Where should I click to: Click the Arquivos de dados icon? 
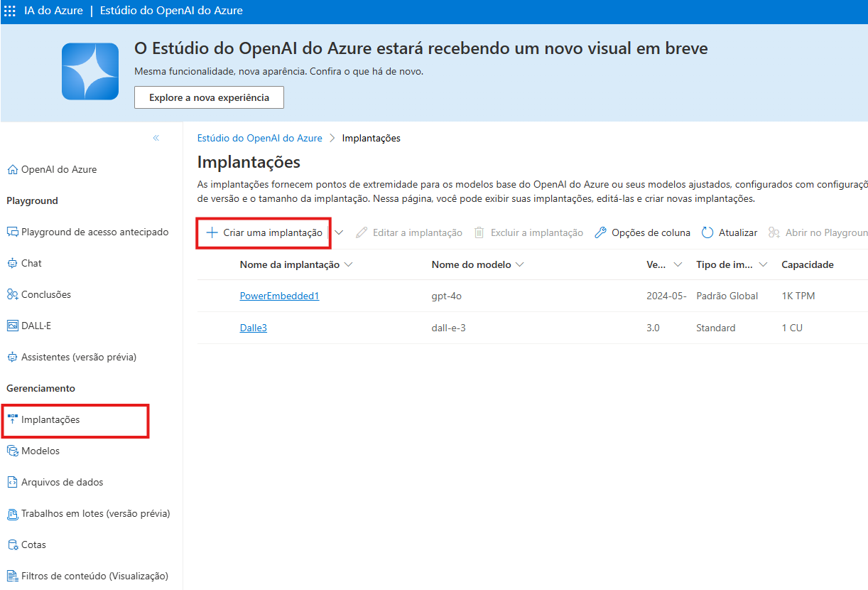pyautogui.click(x=12, y=482)
